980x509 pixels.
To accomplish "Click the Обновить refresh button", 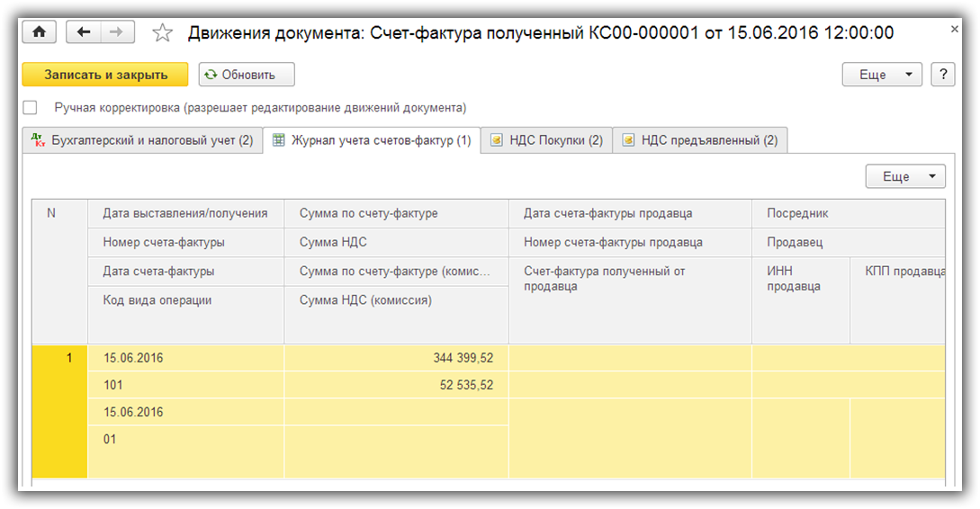I will pos(247,75).
